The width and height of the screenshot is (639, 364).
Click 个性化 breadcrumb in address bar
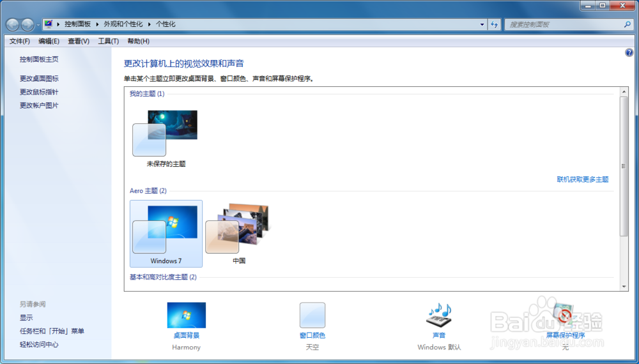[x=166, y=24]
